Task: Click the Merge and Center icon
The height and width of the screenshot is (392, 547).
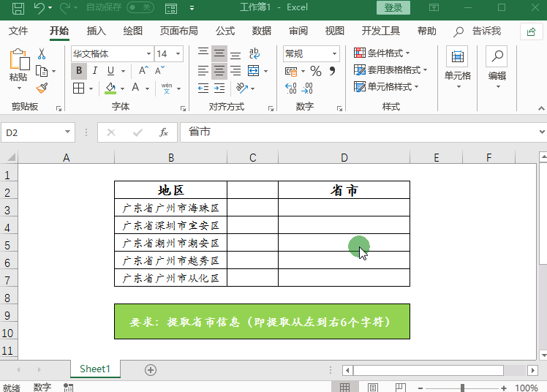Action: tap(254, 71)
